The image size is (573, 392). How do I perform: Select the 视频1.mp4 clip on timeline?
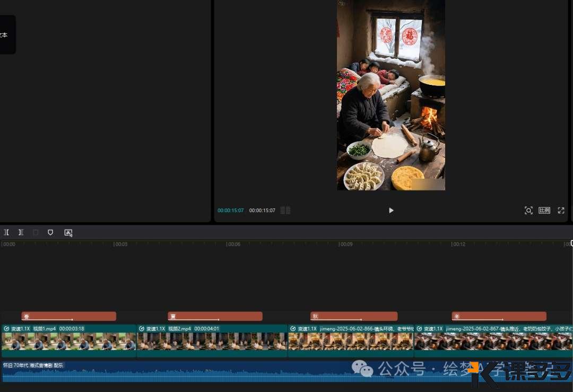[68, 341]
